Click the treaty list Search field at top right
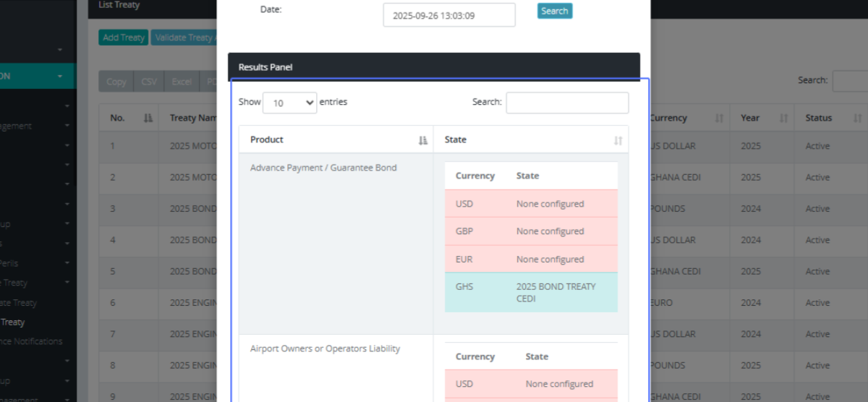The height and width of the screenshot is (402, 868). (x=850, y=81)
